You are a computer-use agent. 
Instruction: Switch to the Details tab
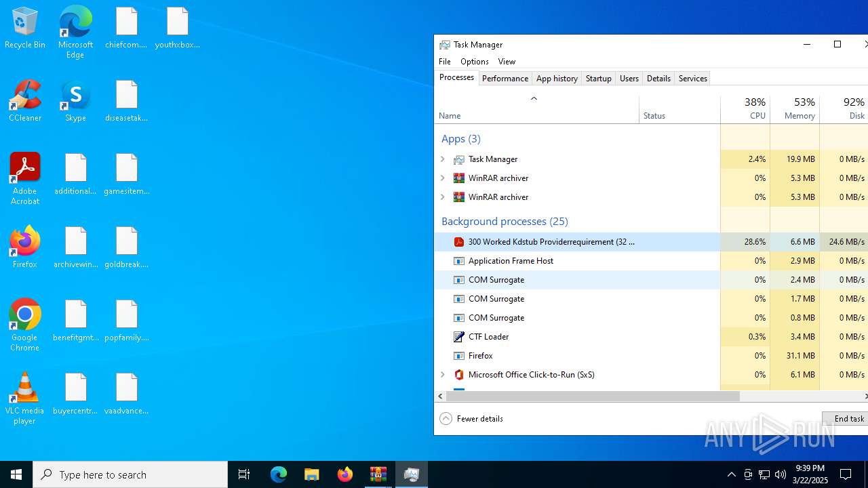pos(658,79)
